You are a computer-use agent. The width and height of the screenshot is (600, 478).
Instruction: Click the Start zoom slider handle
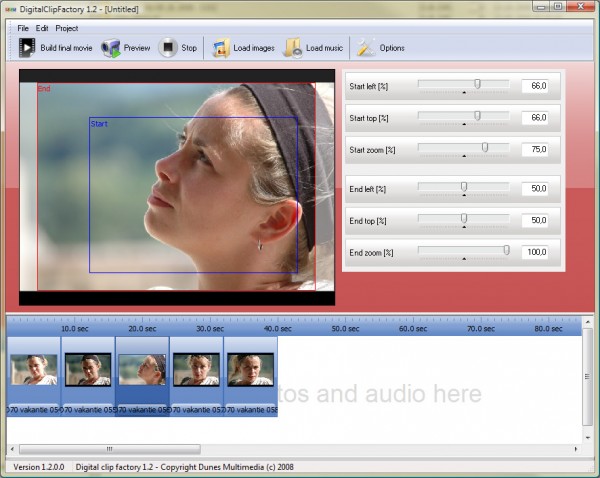tap(485, 148)
